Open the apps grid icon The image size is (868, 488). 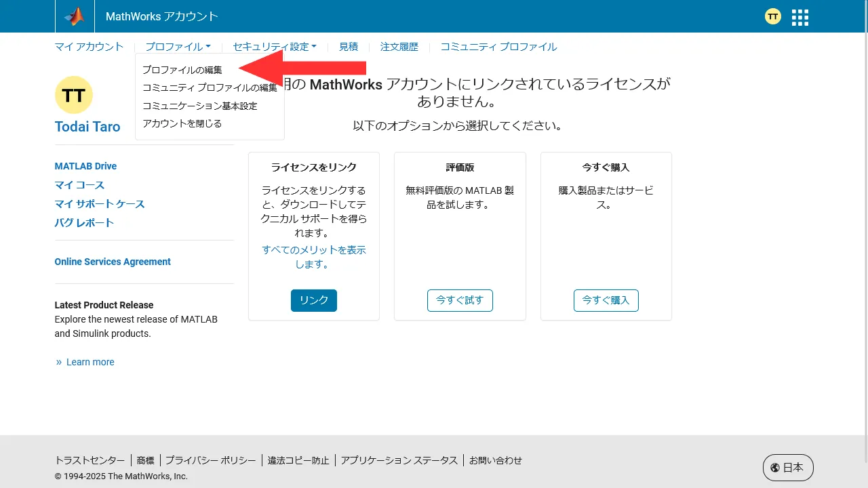(x=800, y=17)
